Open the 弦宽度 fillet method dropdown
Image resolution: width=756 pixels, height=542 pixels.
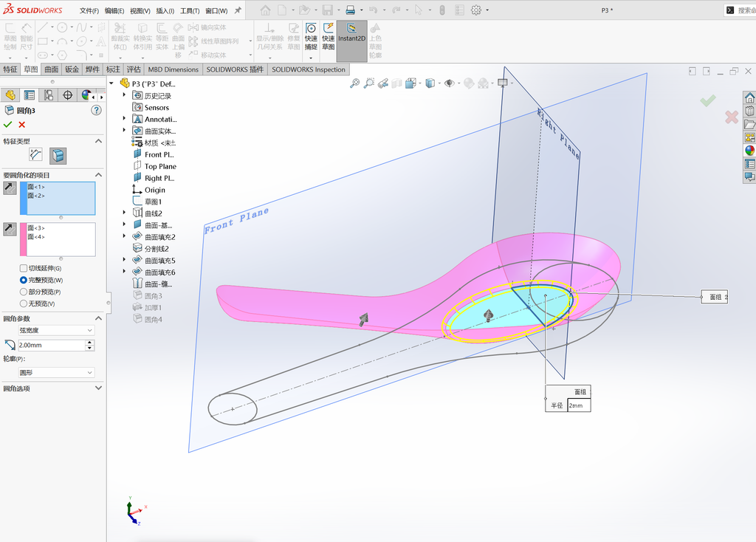[56, 330]
